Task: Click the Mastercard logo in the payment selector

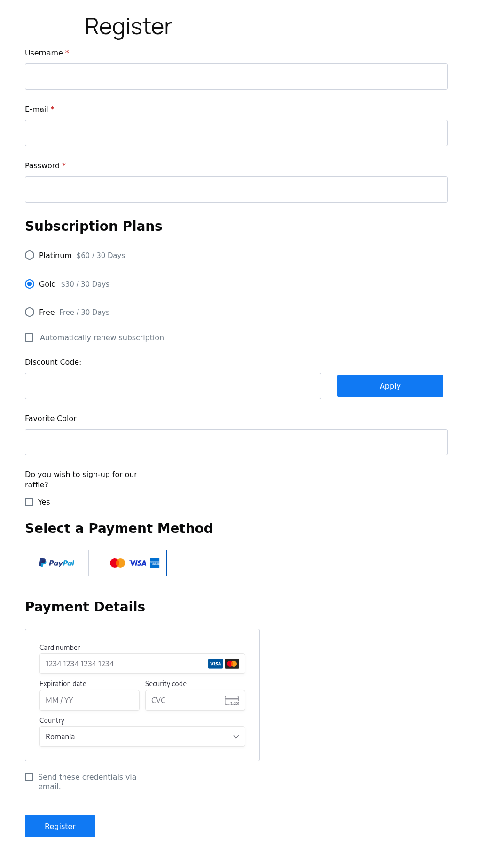Action: click(117, 563)
